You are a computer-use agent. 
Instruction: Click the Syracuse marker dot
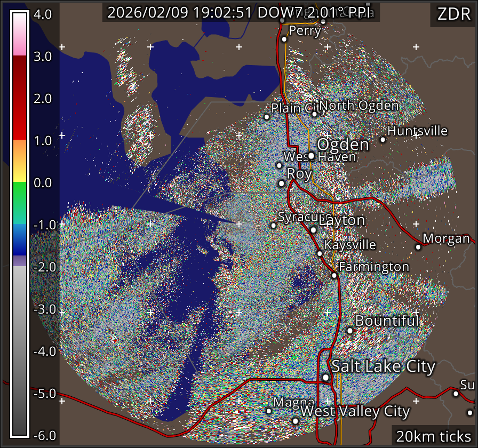click(273, 226)
